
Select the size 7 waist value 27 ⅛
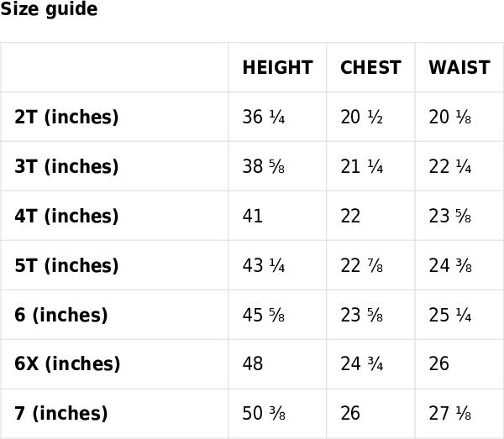450,413
